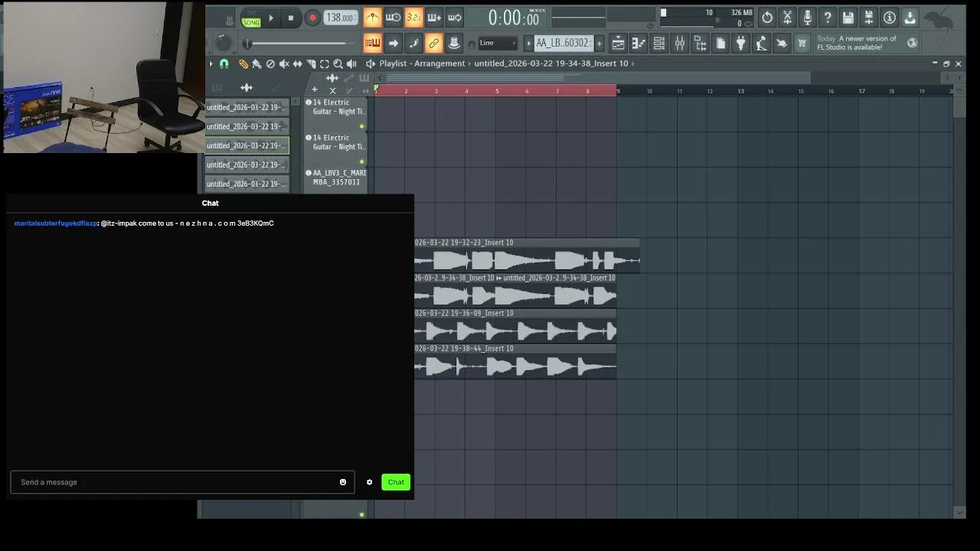Click the undo history circular arrow icon
The height and width of the screenshot is (551, 980).
point(767,18)
